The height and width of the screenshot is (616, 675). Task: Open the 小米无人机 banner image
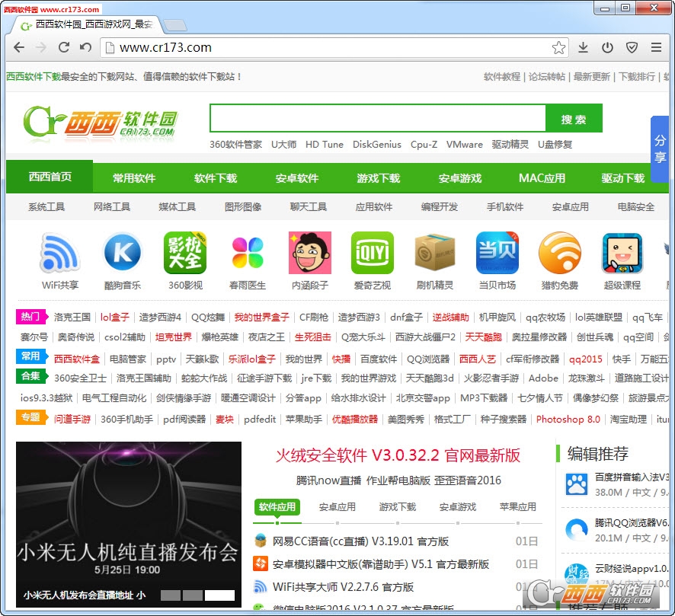click(x=129, y=524)
